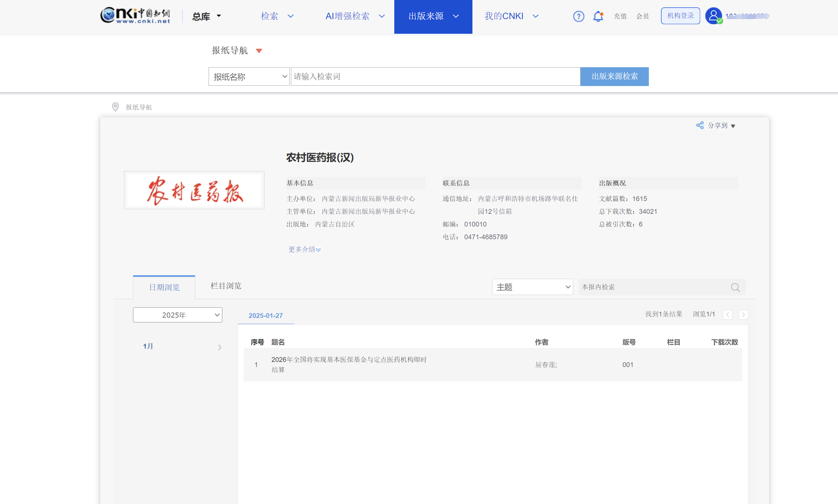This screenshot has width=838, height=504.
Task: Click the 出版来源检索 button
Action: [614, 76]
